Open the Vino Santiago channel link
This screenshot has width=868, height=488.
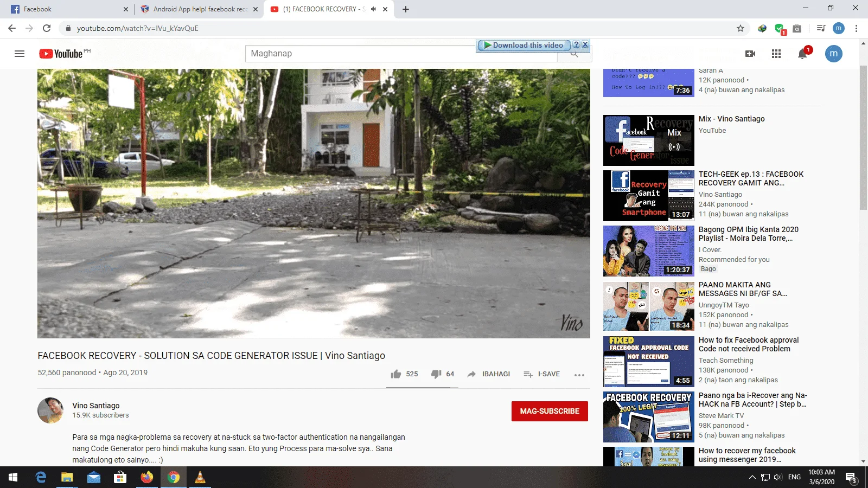96,406
